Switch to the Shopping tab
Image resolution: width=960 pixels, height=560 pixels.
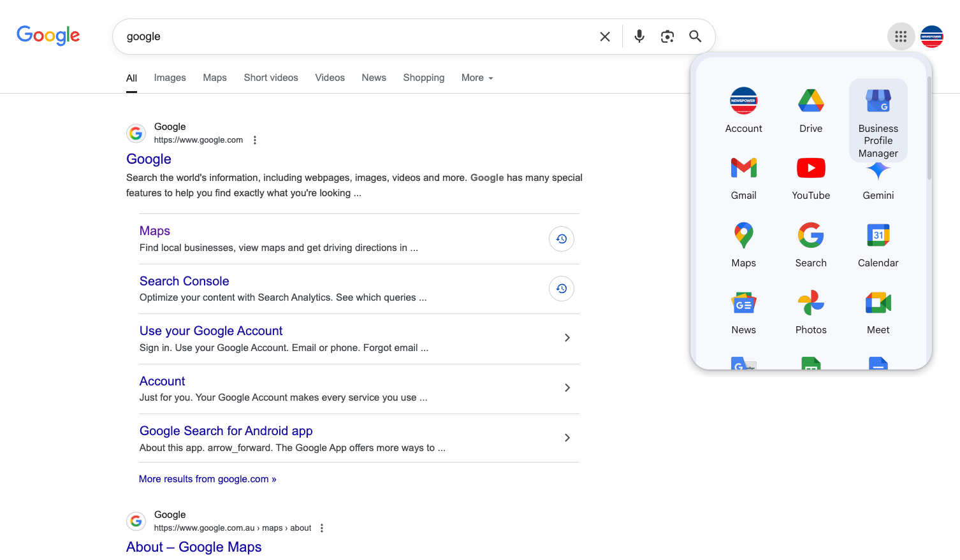click(x=424, y=78)
